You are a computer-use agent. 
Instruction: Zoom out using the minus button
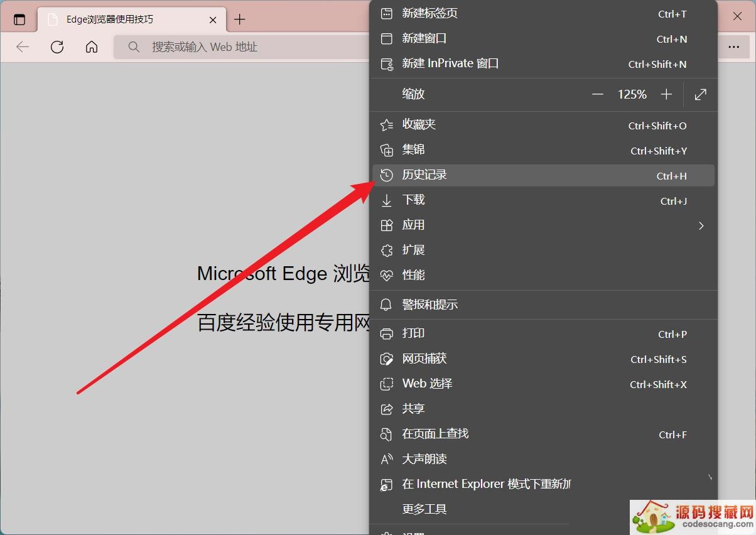click(597, 94)
